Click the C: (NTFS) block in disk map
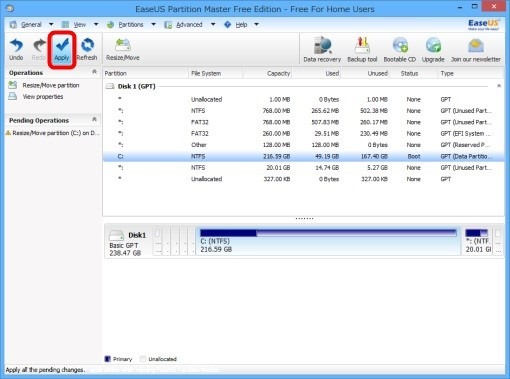The image size is (510, 379). [x=328, y=242]
